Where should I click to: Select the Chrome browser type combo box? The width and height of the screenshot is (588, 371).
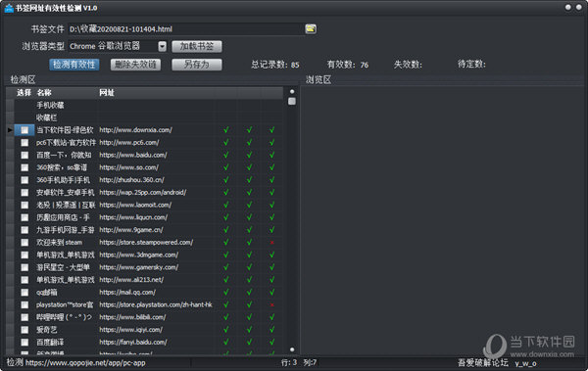(x=117, y=46)
